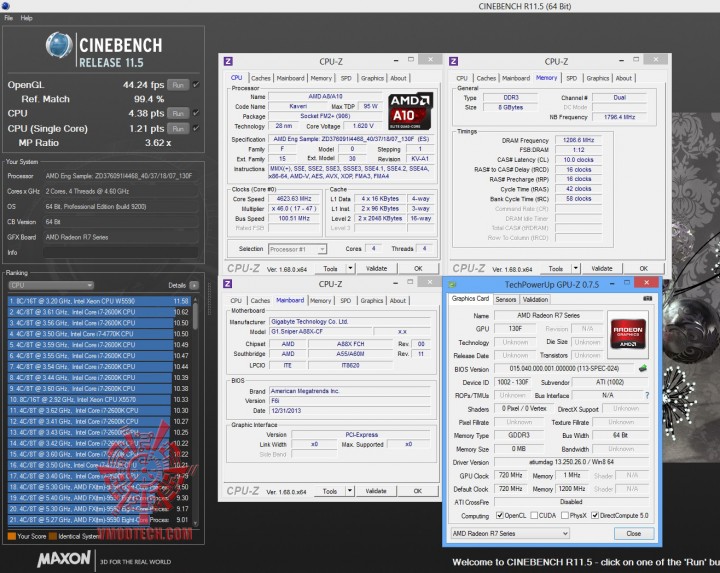Click the CPU-Z icon of the Mainboard-tab window
720x573 pixels.
[227, 284]
